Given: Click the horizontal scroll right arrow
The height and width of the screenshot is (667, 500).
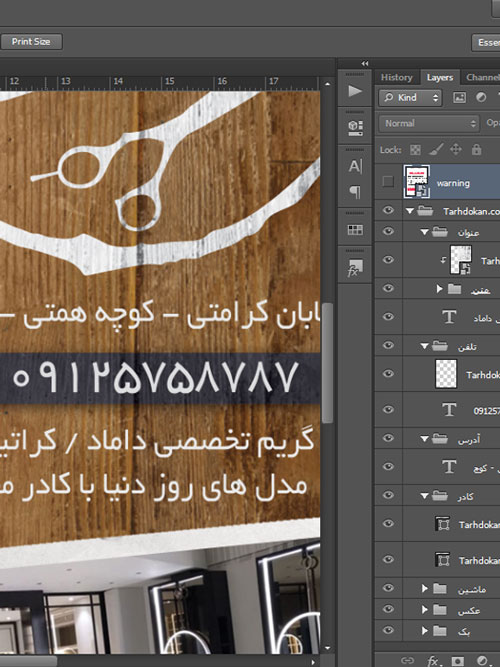Looking at the screenshot, I should tap(314, 662).
